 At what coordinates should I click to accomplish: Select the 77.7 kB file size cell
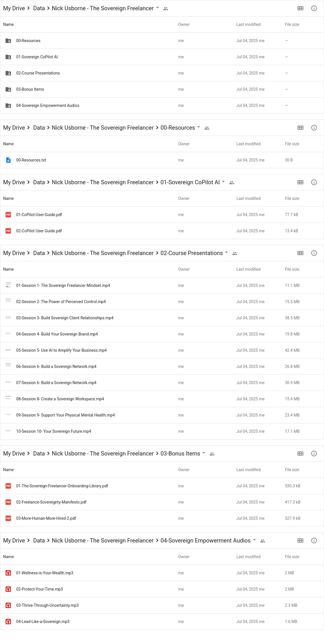point(291,215)
